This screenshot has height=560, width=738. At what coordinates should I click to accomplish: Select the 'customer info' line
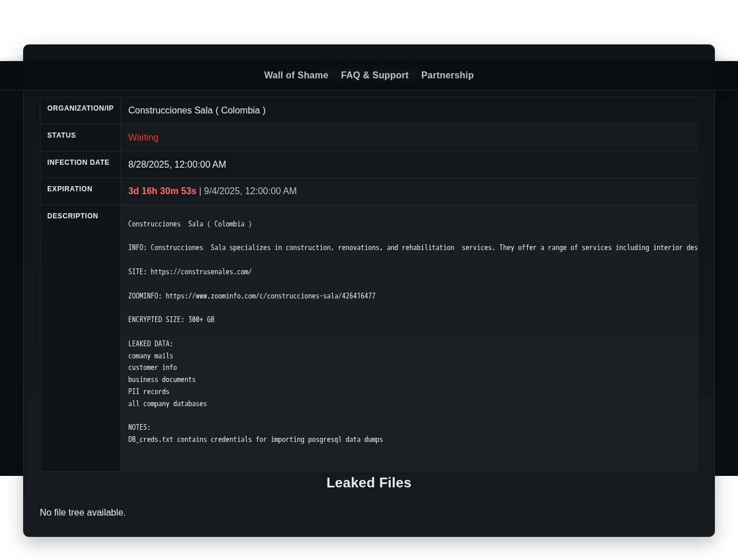(x=152, y=368)
